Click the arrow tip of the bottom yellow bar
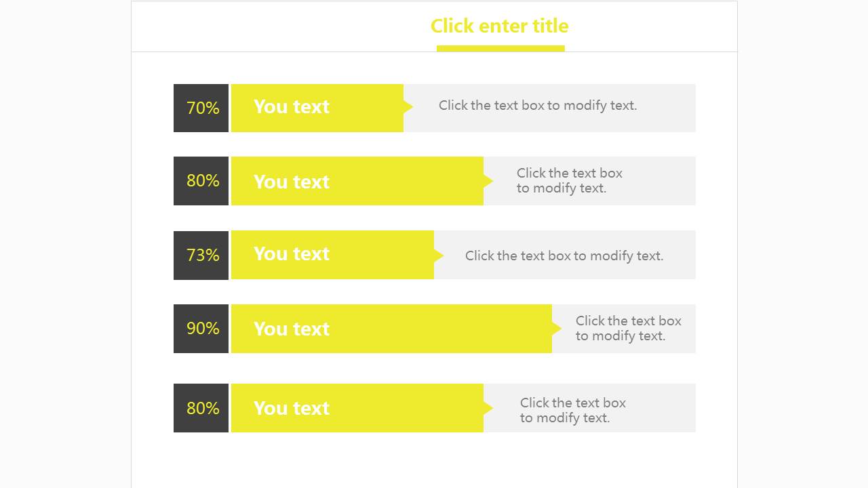The width and height of the screenshot is (868, 488). [x=488, y=408]
